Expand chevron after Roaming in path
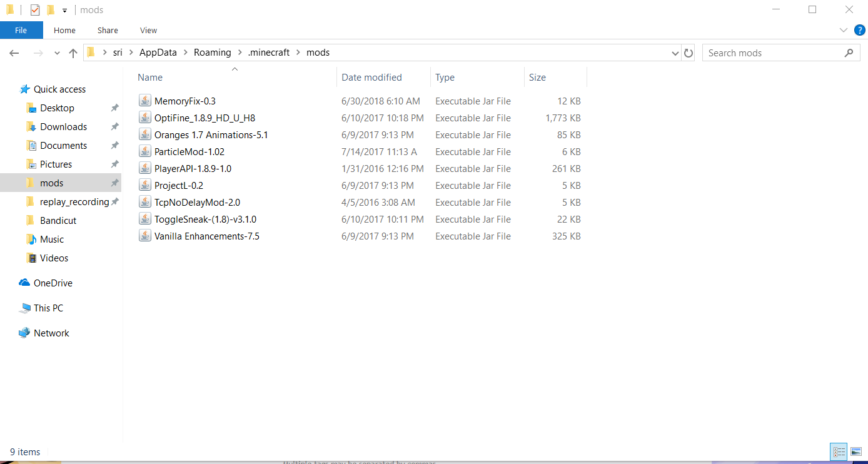 (x=240, y=53)
